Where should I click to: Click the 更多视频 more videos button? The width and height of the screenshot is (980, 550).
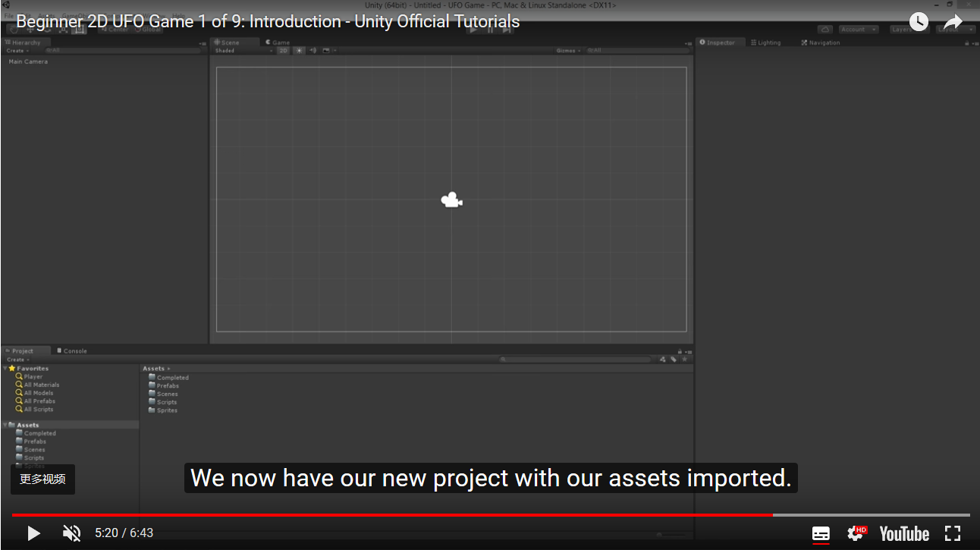pyautogui.click(x=42, y=479)
